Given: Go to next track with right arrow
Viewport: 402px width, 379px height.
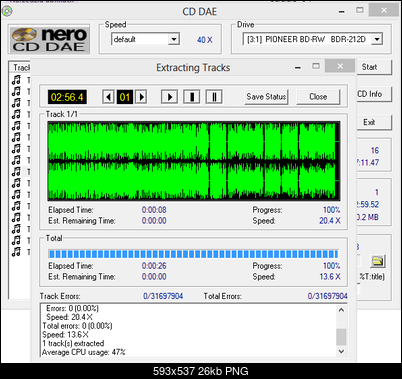Looking at the screenshot, I should [x=141, y=97].
